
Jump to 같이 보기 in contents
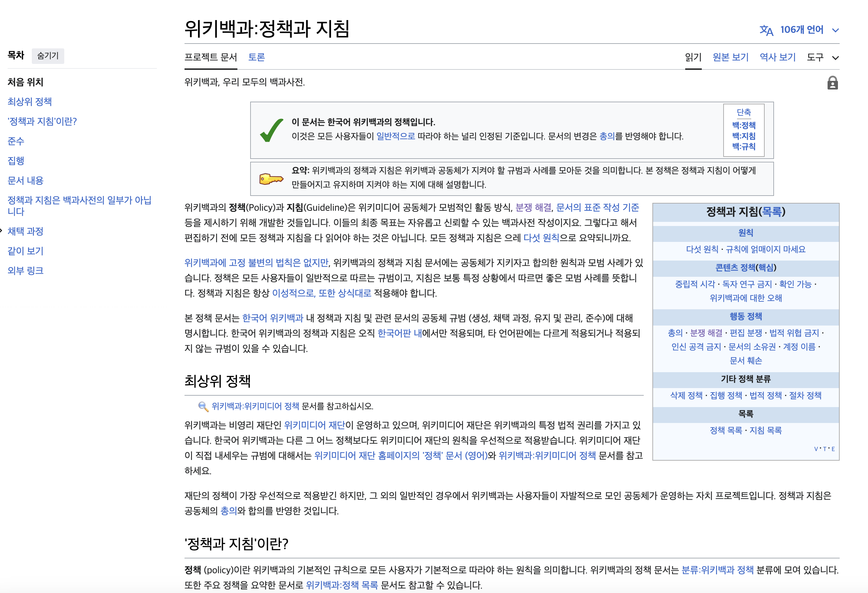[26, 251]
